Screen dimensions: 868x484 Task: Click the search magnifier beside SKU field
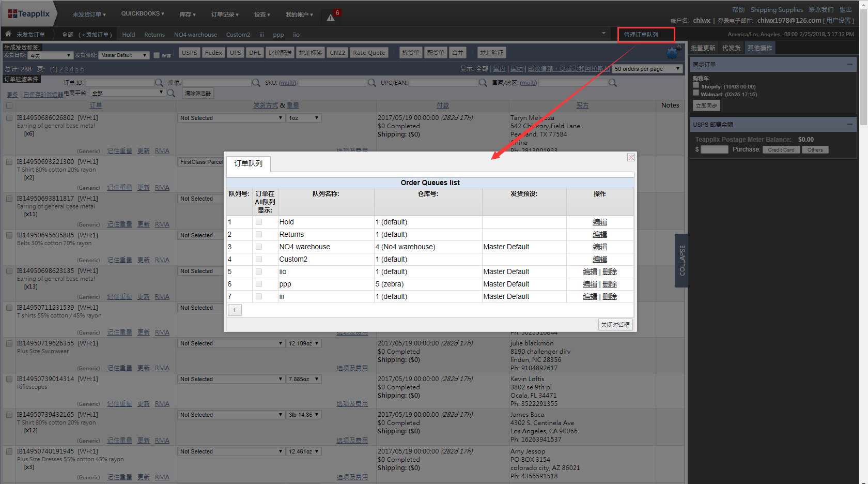pos(371,83)
